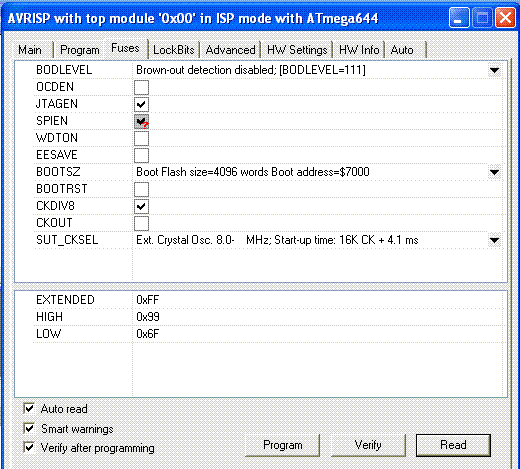Read fuses with the Read button
Viewport: 520px width, 469px height.
pos(453,445)
